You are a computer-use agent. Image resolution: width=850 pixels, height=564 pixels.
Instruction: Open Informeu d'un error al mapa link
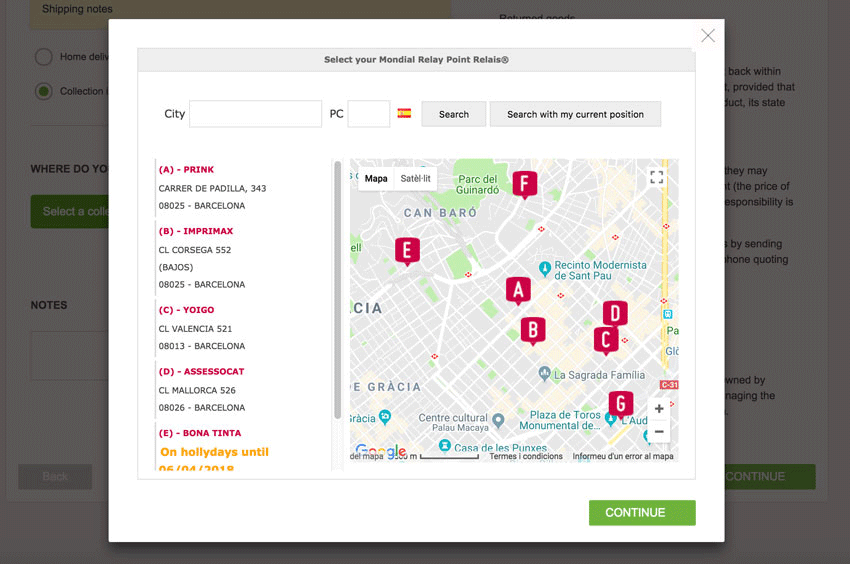coord(623,457)
